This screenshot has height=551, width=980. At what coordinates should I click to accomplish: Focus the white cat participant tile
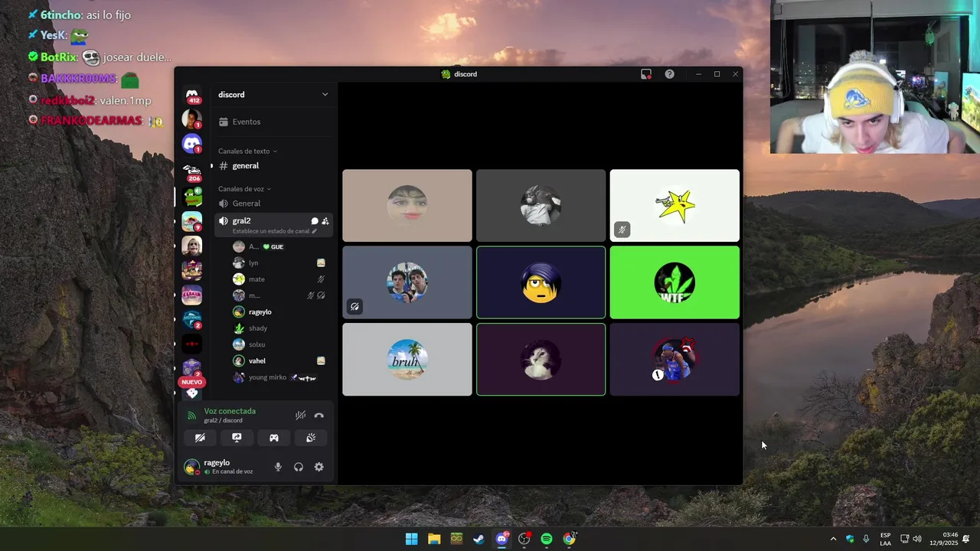tap(541, 360)
